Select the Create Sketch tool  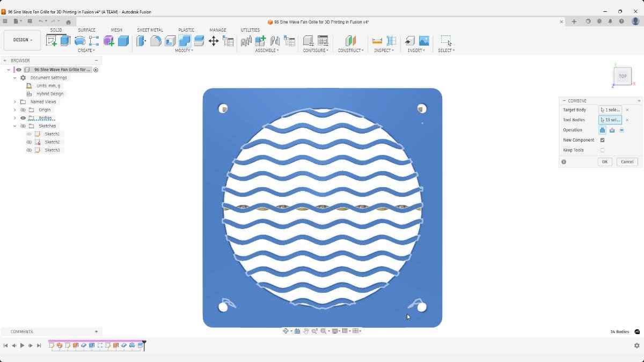tap(52, 41)
